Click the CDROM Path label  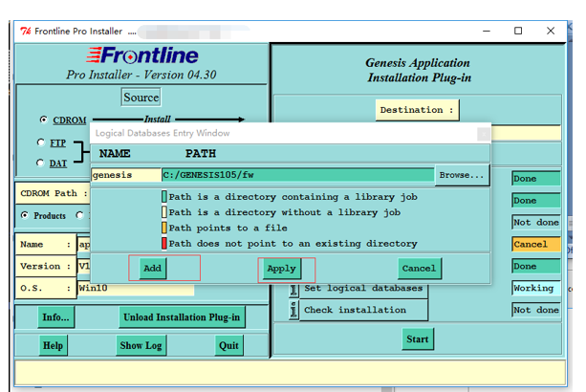click(54, 193)
